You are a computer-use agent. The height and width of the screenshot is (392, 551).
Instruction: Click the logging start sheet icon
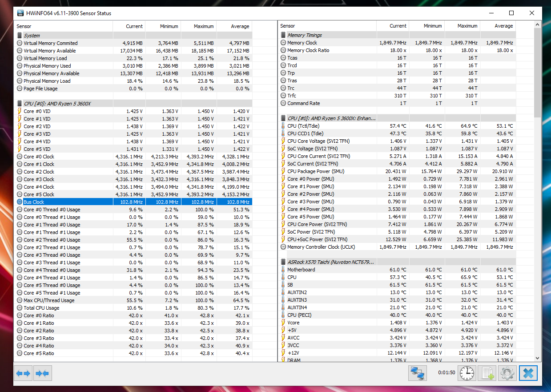pyautogui.click(x=487, y=373)
